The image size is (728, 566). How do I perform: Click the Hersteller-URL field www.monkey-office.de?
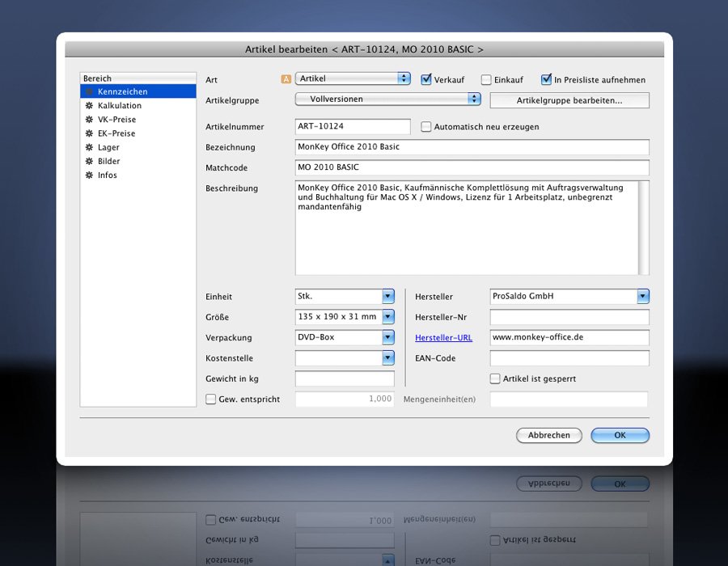tap(569, 337)
